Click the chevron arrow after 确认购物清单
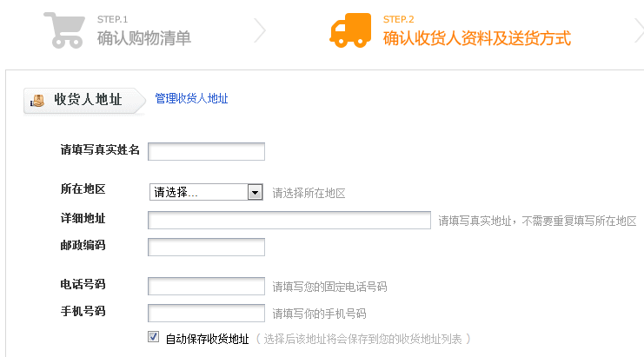The image size is (644, 357). coord(259,30)
